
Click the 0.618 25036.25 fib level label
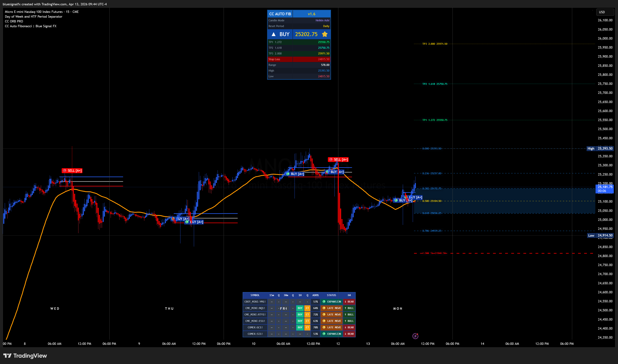[x=432, y=213]
